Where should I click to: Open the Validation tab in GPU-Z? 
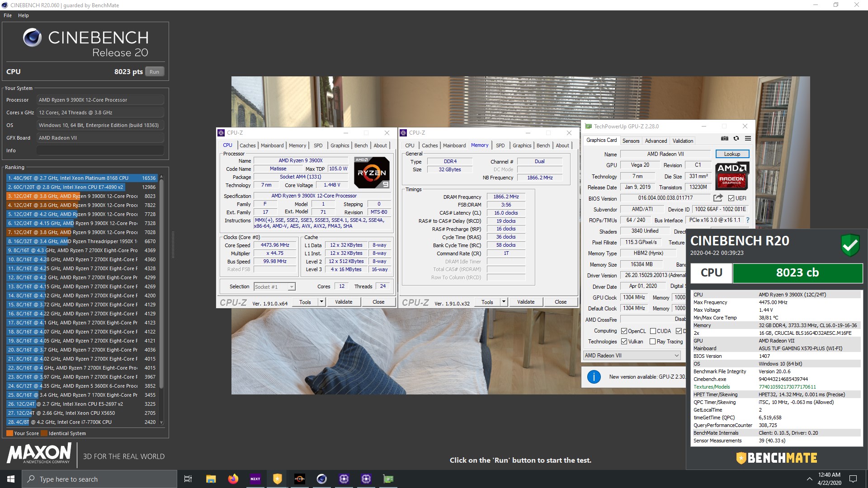[683, 141]
